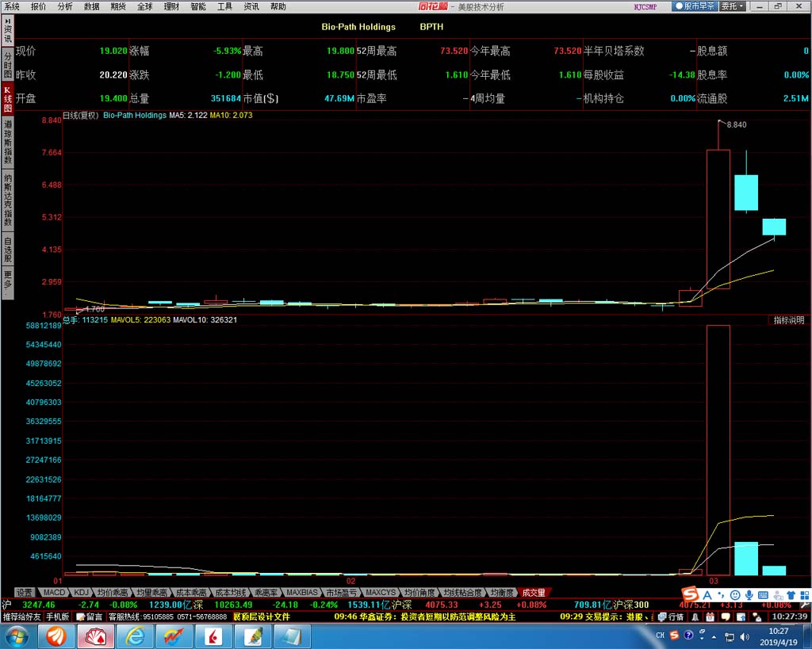Click the 展顶层设计文件 news link
Image resolution: width=812 pixels, height=649 pixels.
coord(262,617)
